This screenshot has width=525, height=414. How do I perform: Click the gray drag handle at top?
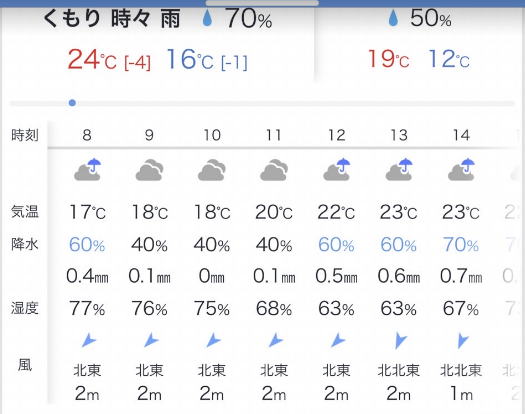[262, 3]
